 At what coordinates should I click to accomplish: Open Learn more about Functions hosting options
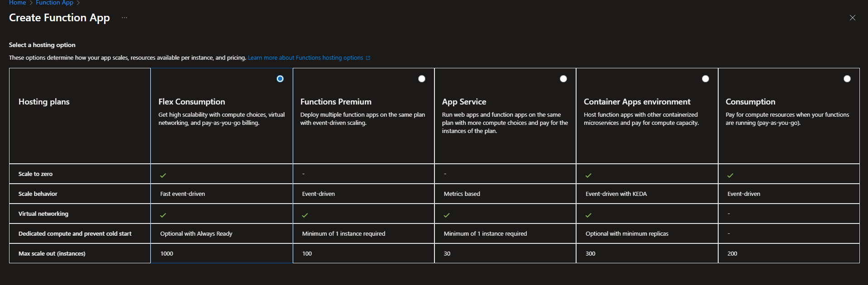pos(305,58)
